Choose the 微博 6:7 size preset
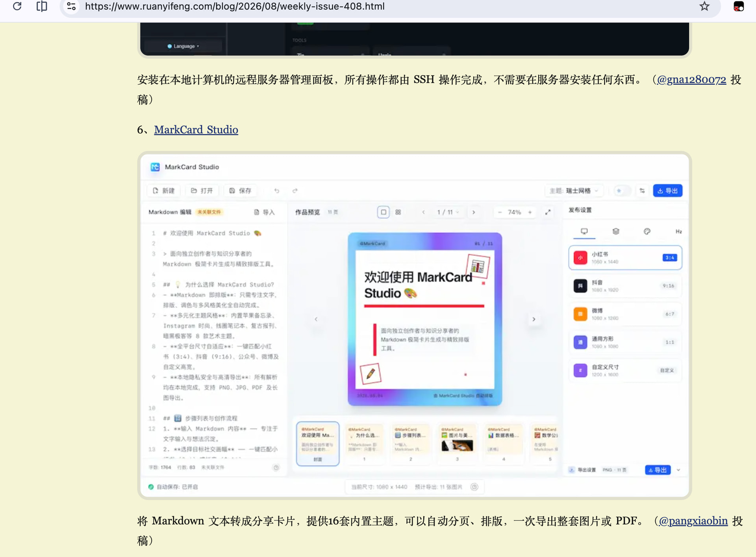This screenshot has height=557, width=756. tap(625, 314)
